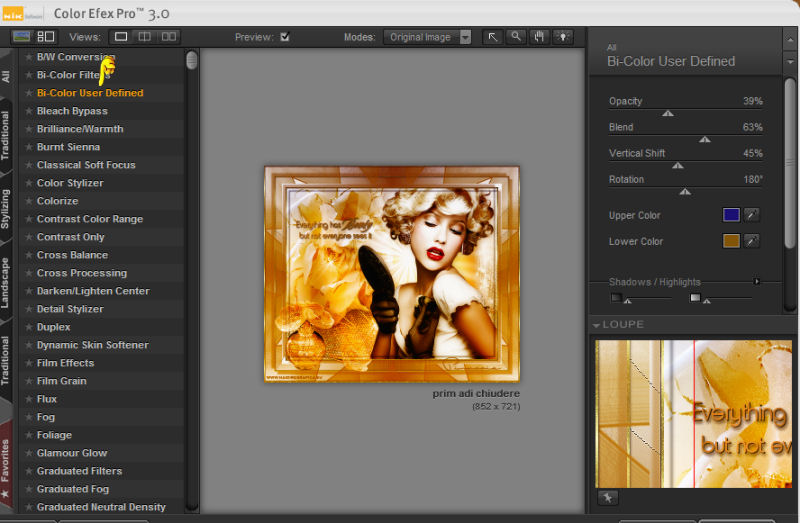This screenshot has width=800, height=523.
Task: Open the Stylizing filter category tab
Action: tap(7, 208)
